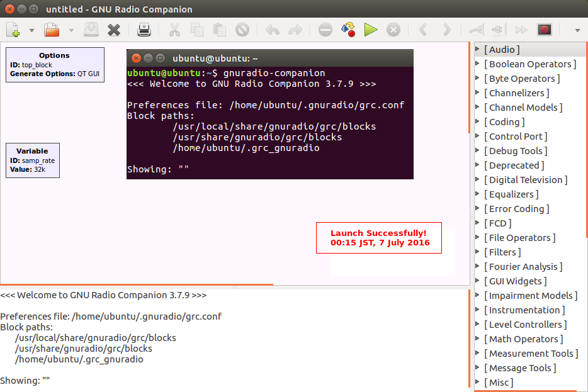
Task: Execute the flow graph with the green play icon
Action: pyautogui.click(x=371, y=30)
